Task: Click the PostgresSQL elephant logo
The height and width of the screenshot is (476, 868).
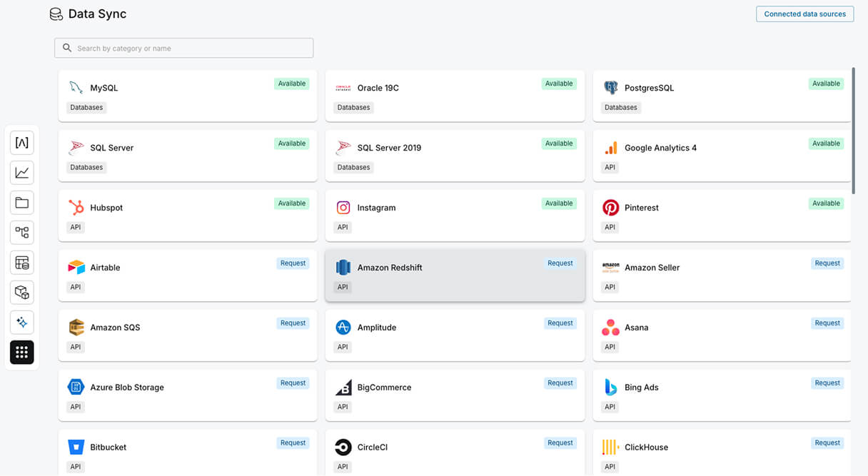Action: (x=610, y=88)
